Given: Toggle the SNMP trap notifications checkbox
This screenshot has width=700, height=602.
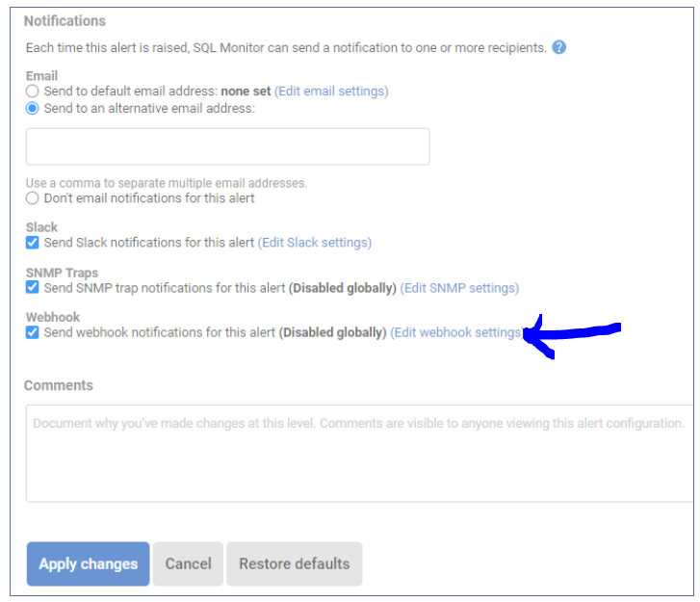Looking at the screenshot, I should (x=33, y=288).
